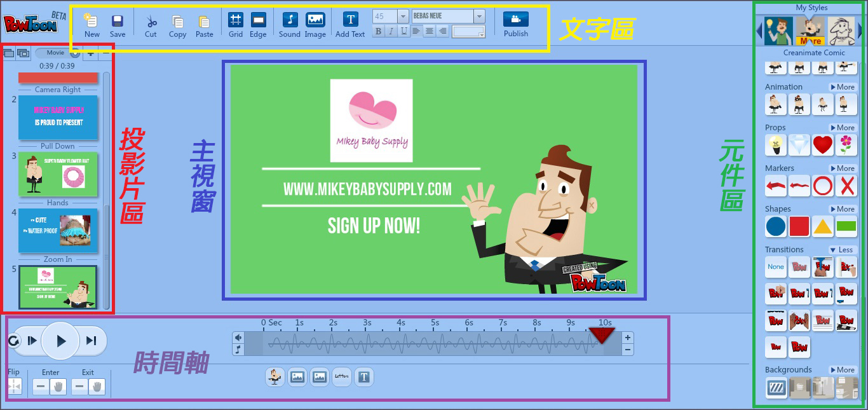Toggle bold text formatting
This screenshot has height=410, width=868.
pos(377,31)
